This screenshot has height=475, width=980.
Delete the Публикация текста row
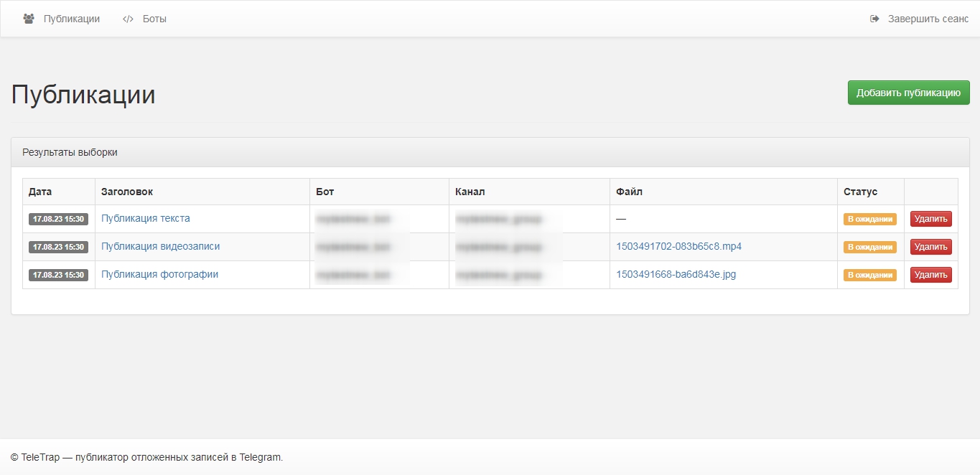930,219
